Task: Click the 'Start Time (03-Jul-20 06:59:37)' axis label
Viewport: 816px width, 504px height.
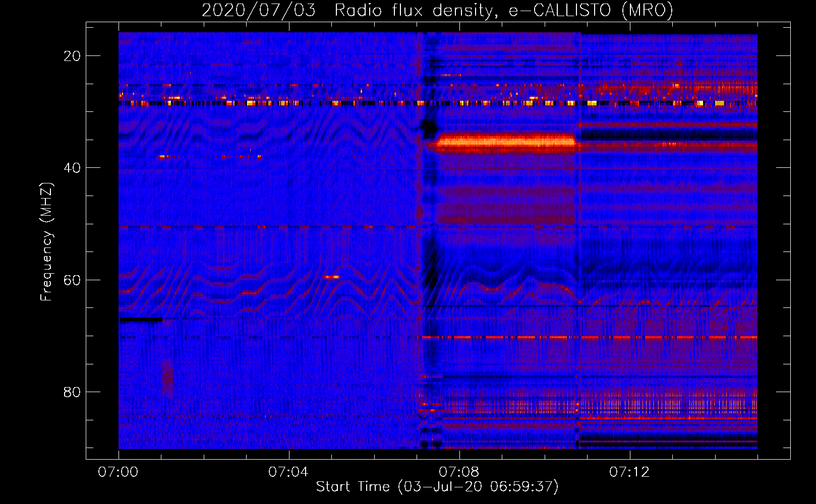Action: (x=437, y=487)
